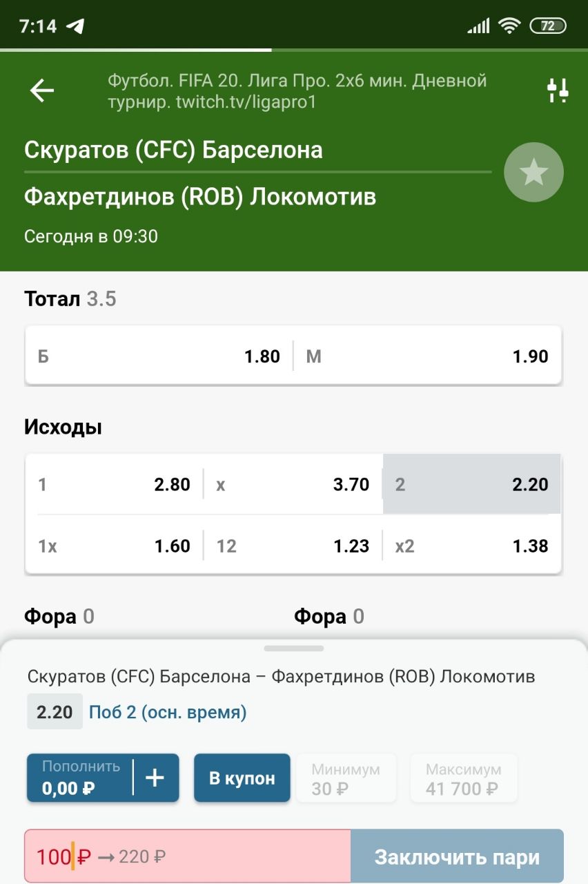The width and height of the screenshot is (588, 884).
Task: Toggle outcome 2 at 2.20 odds
Action: (x=471, y=484)
